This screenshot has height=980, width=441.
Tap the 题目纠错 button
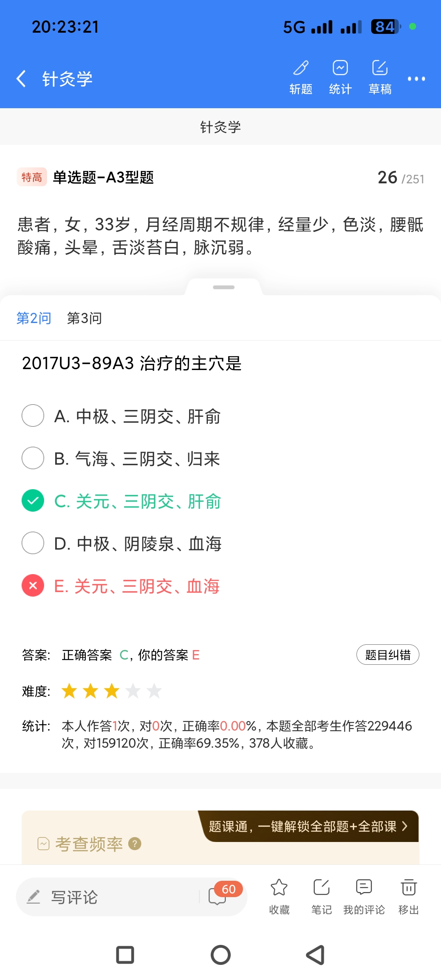(x=388, y=655)
